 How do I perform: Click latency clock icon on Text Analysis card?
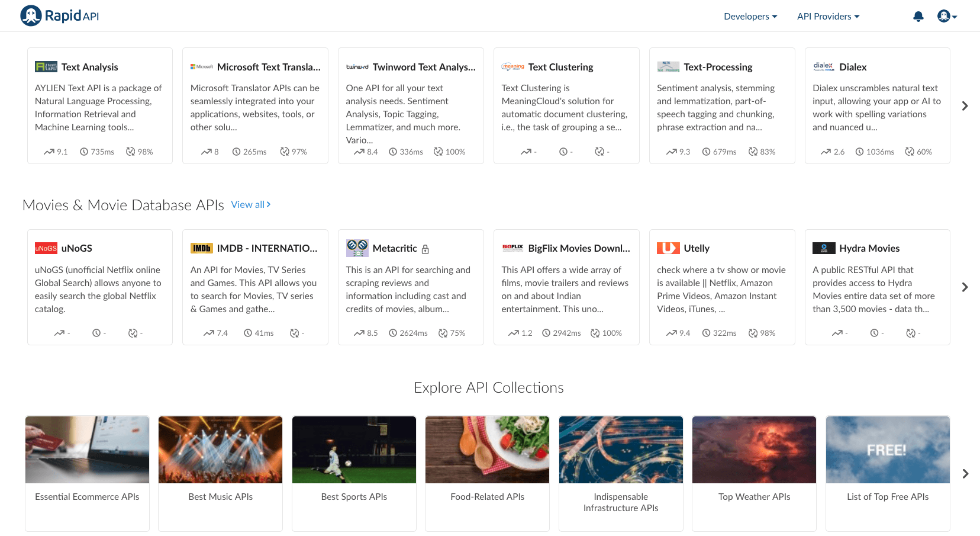pos(84,152)
